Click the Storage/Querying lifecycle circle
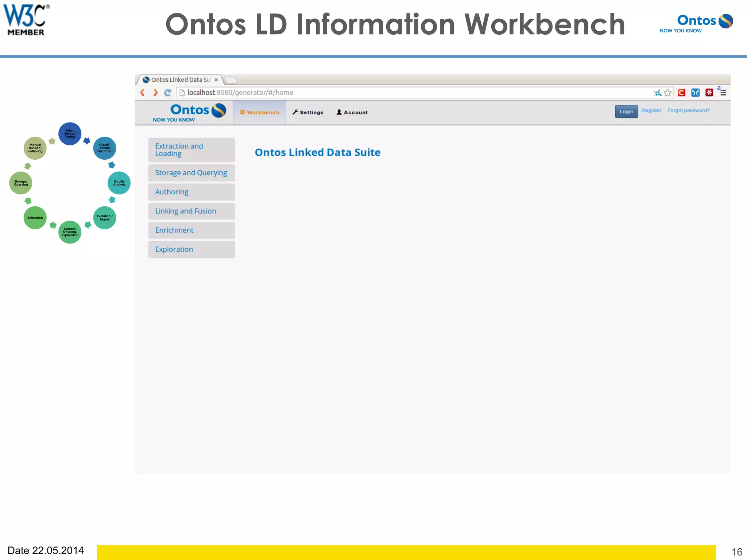This screenshot has height=560, width=747. (21, 183)
